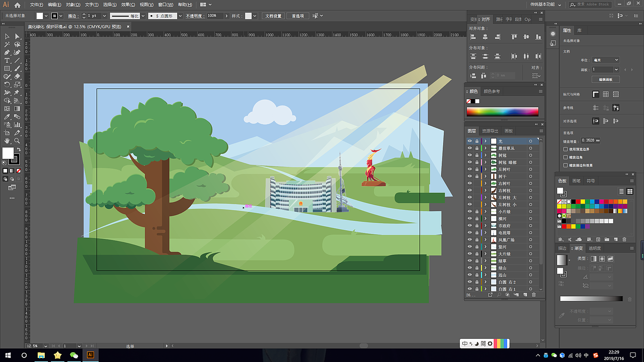The width and height of the screenshot is (644, 362).
Task: Click vertical align bottom icon
Action: [x=539, y=37]
